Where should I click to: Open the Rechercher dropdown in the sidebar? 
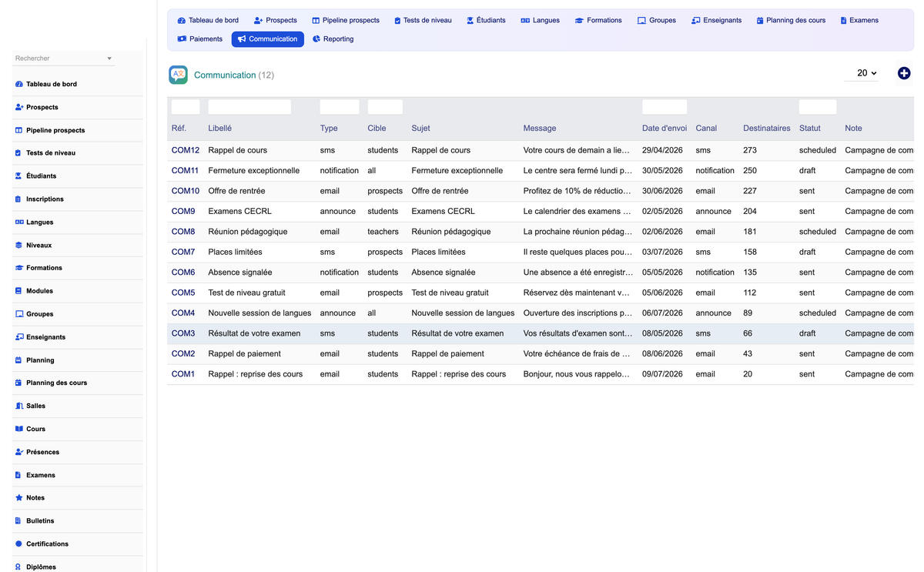[x=64, y=59]
